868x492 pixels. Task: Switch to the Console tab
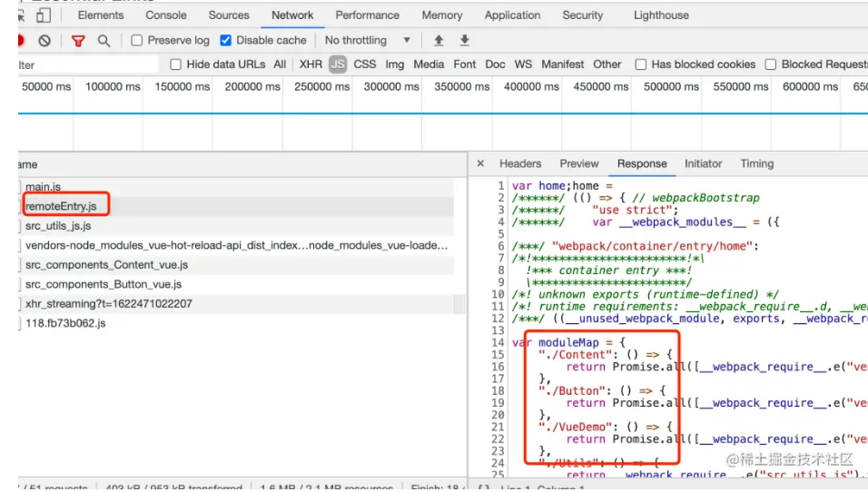[166, 15]
